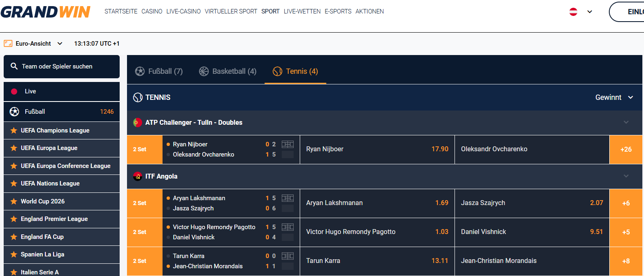Open the Live section in sidebar
644x276 pixels.
pyautogui.click(x=62, y=91)
